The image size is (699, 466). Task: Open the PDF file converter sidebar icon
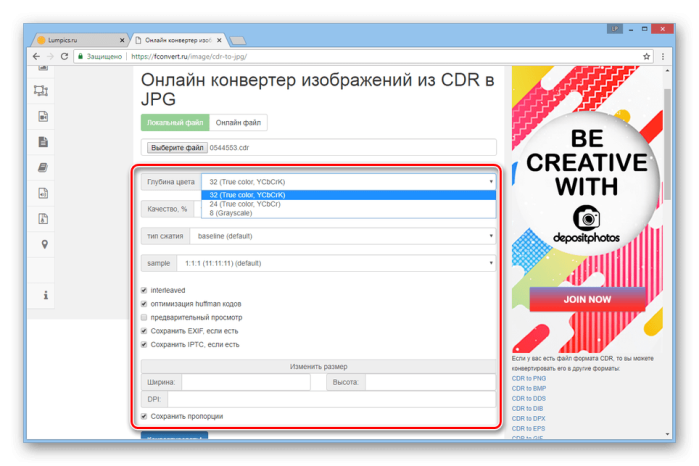pyautogui.click(x=43, y=219)
